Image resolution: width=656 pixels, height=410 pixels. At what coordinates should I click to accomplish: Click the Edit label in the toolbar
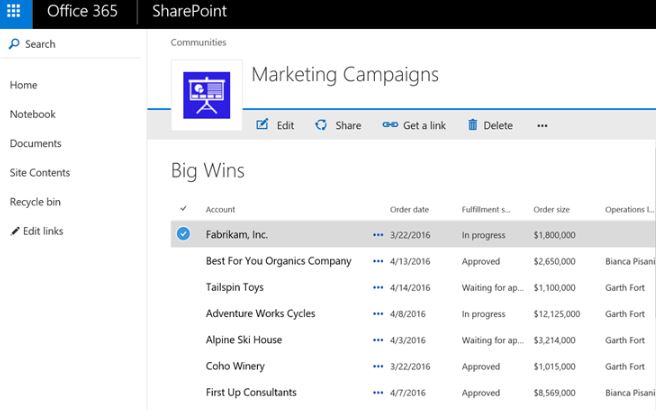pos(285,126)
